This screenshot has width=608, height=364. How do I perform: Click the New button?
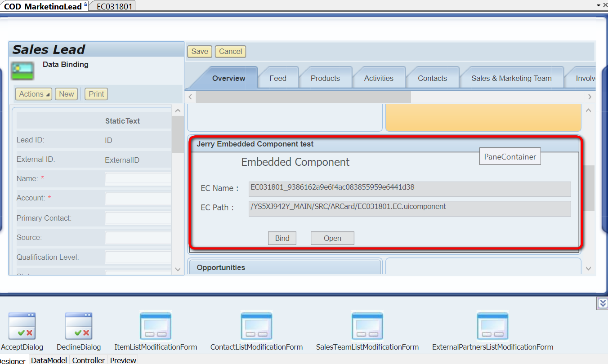(x=66, y=94)
